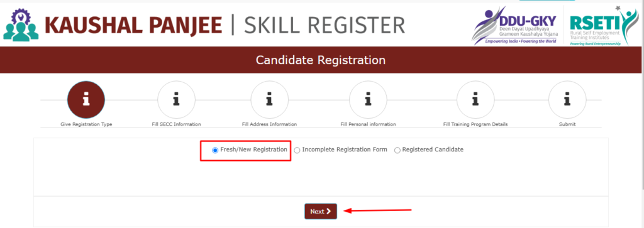The height and width of the screenshot is (228, 644).
Task: Click the Submit step label
Action: [567, 124]
